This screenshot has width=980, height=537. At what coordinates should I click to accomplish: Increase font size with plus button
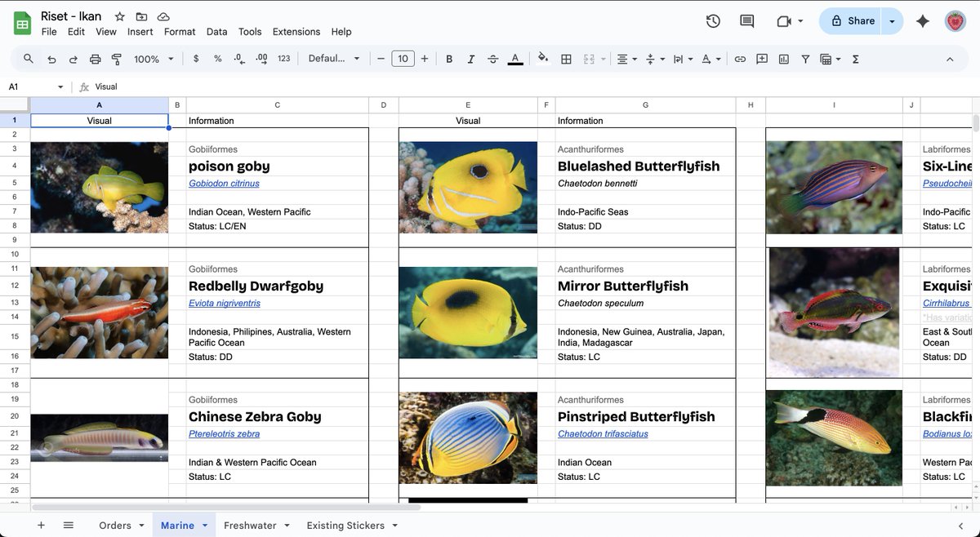425,59
